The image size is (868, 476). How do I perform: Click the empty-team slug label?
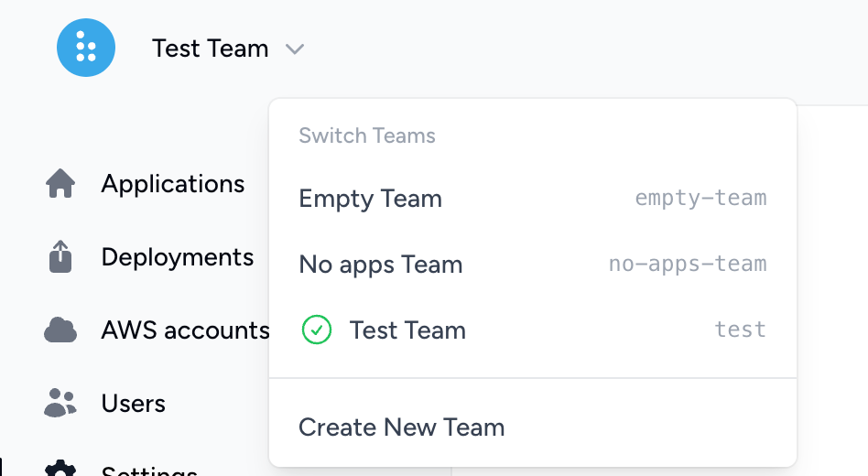pyautogui.click(x=700, y=198)
